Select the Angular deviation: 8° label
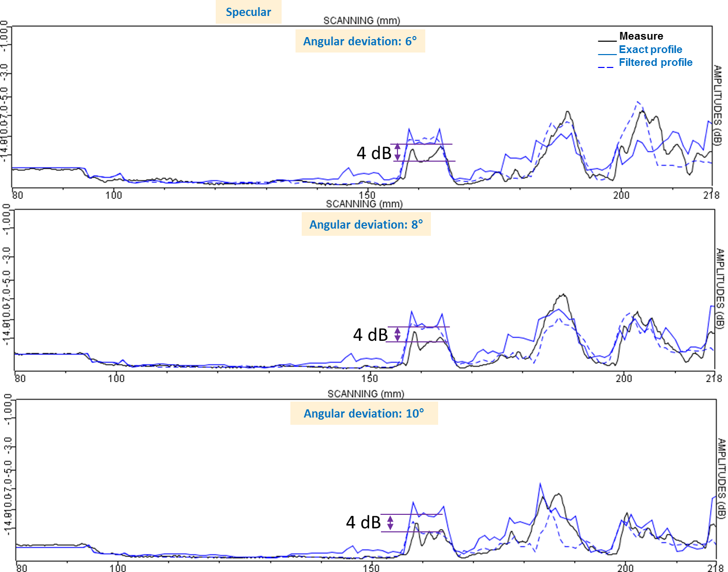Viewport: 728px width, 572px height. coord(366,224)
